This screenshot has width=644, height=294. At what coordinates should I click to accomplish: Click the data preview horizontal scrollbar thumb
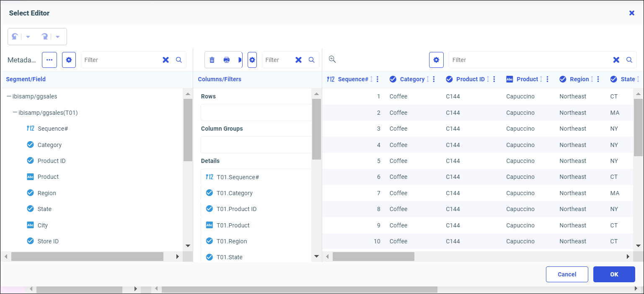click(x=373, y=256)
